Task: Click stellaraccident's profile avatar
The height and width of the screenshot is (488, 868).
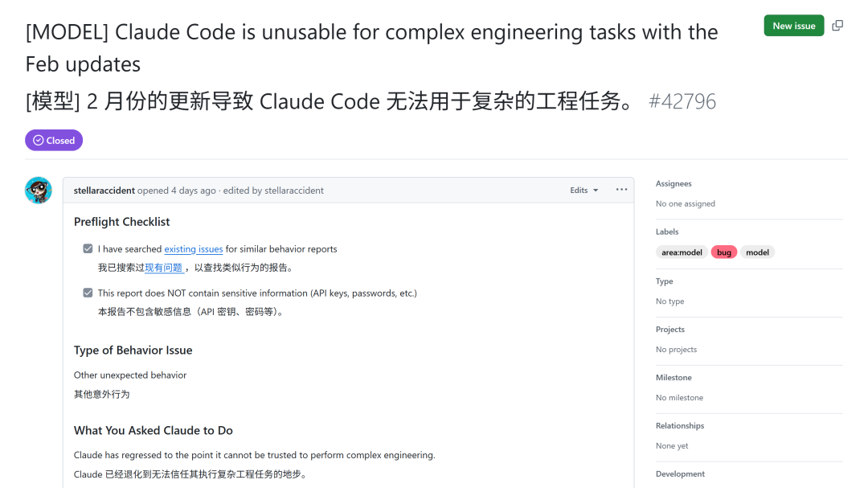Action: (39, 191)
